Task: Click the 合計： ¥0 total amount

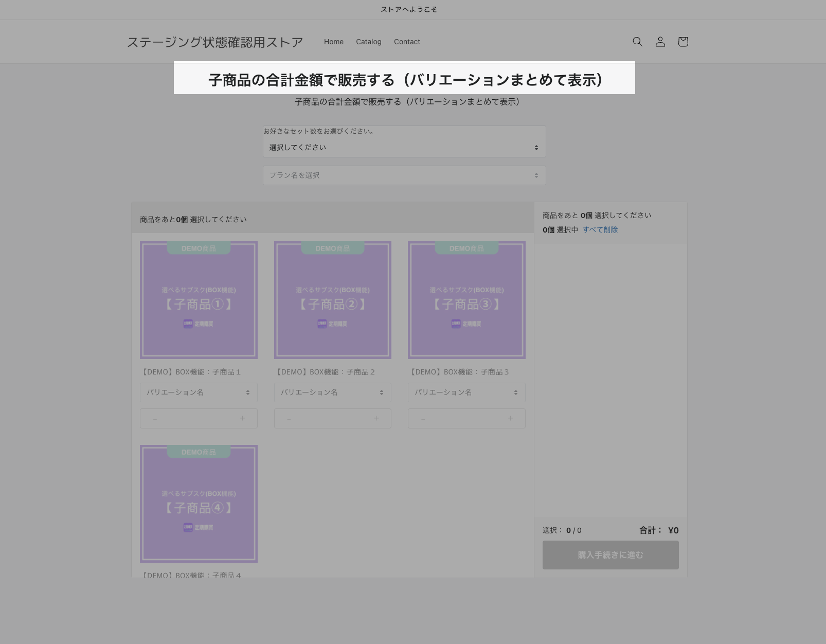Action: 659,530
